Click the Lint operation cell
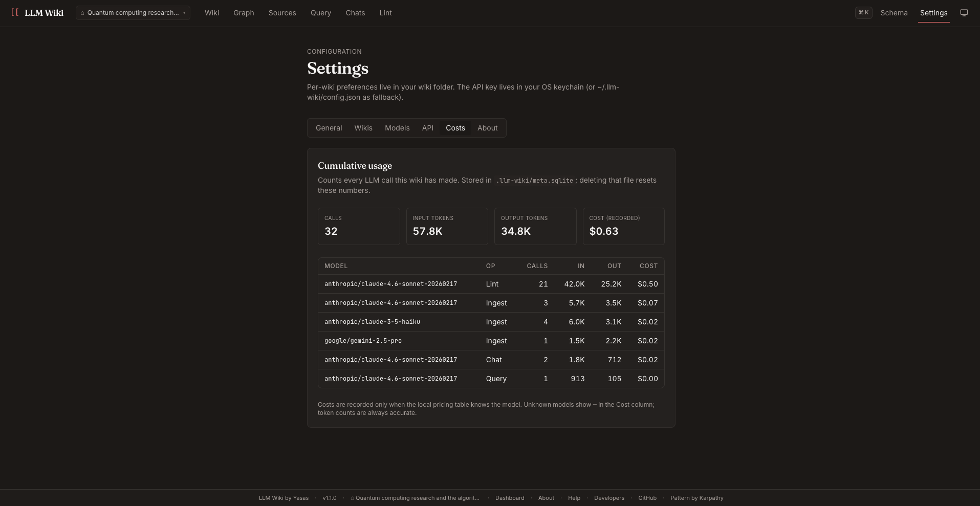980x506 pixels. [492, 284]
